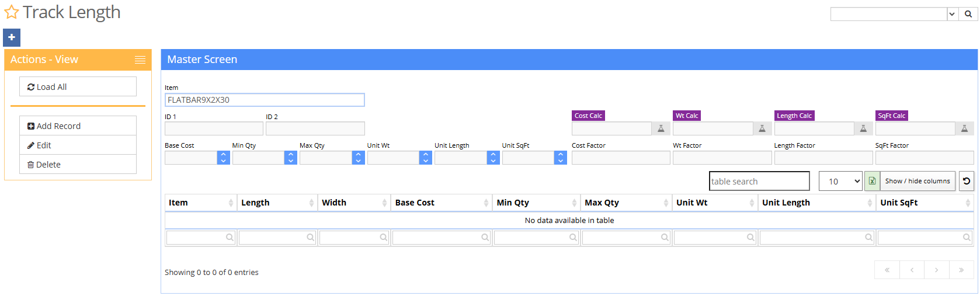Click the Base Cost column filter box
Image resolution: width=980 pixels, height=296 pixels.
(x=442, y=238)
